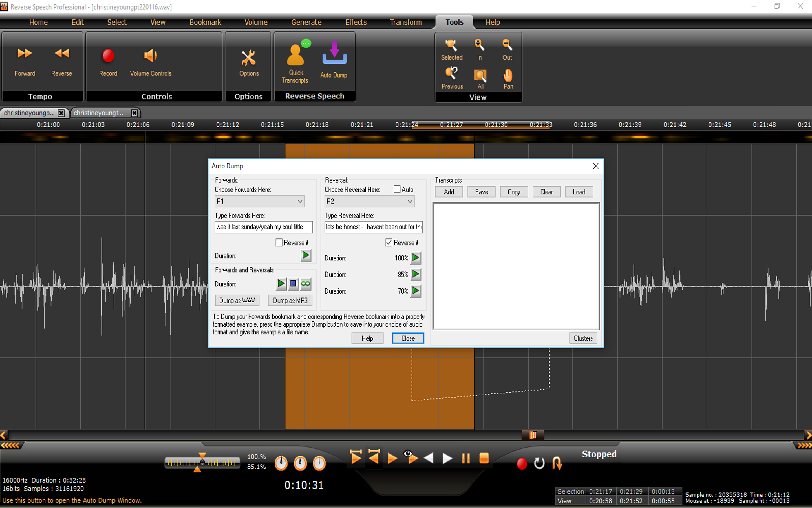
Task: Open the Help ribbon tab
Action: pos(493,22)
